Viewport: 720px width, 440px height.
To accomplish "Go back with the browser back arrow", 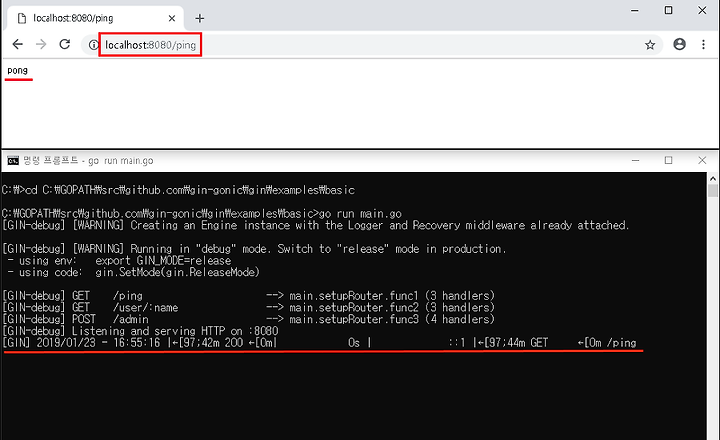I will (x=17, y=45).
